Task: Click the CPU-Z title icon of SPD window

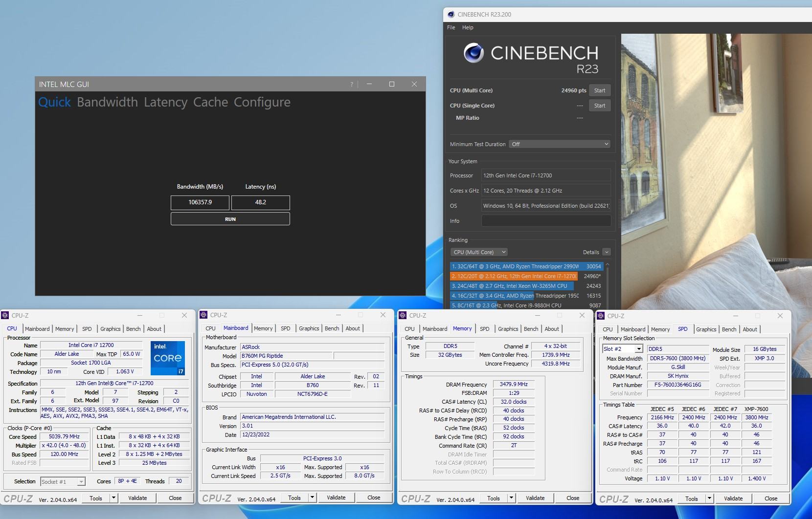Action: point(601,316)
